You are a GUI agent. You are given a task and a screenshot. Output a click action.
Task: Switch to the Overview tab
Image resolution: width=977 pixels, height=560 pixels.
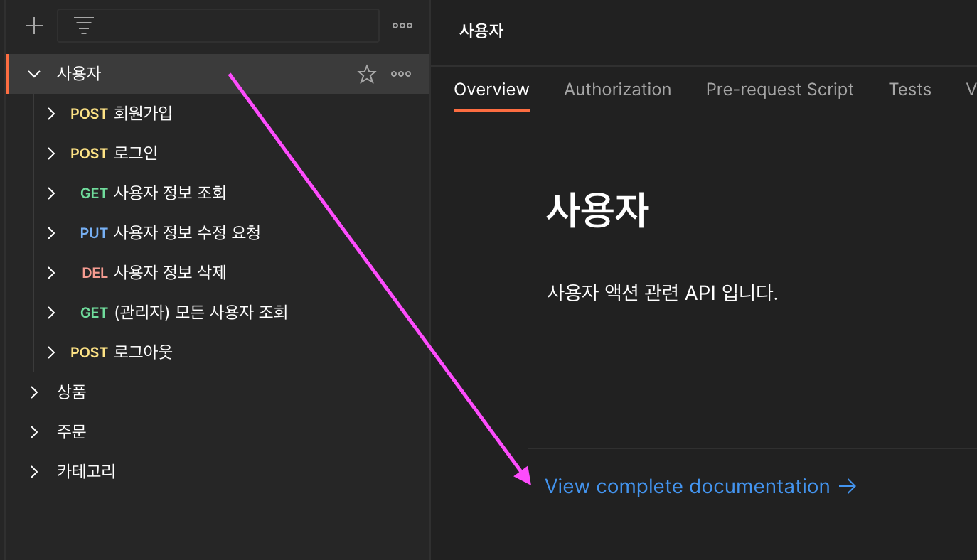[491, 90]
